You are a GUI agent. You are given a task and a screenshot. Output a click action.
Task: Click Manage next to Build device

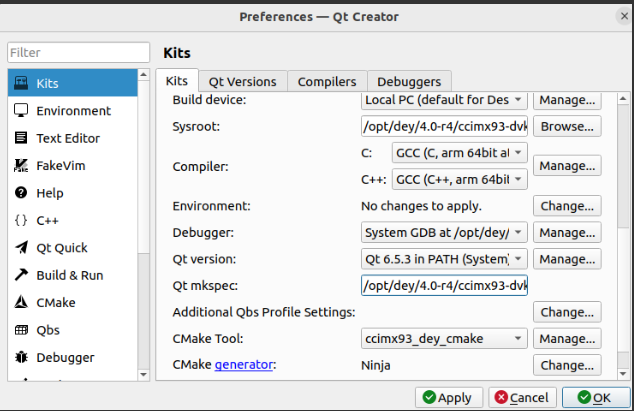pyautogui.click(x=567, y=100)
